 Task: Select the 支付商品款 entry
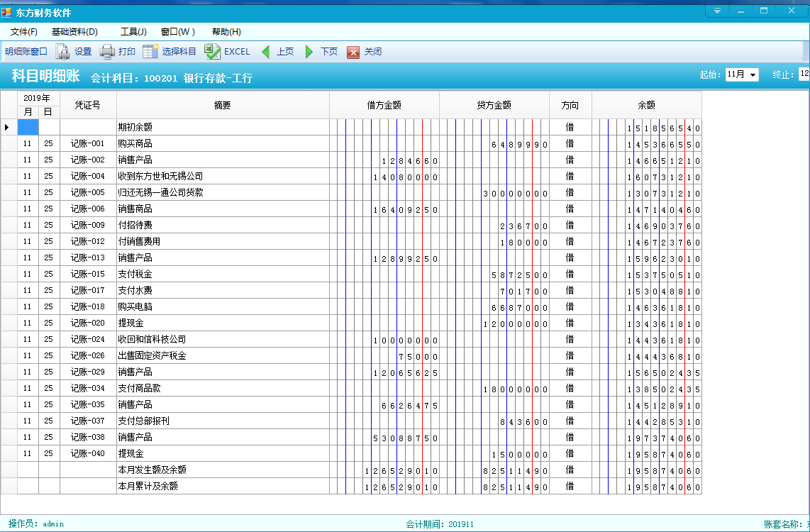[x=223, y=389]
